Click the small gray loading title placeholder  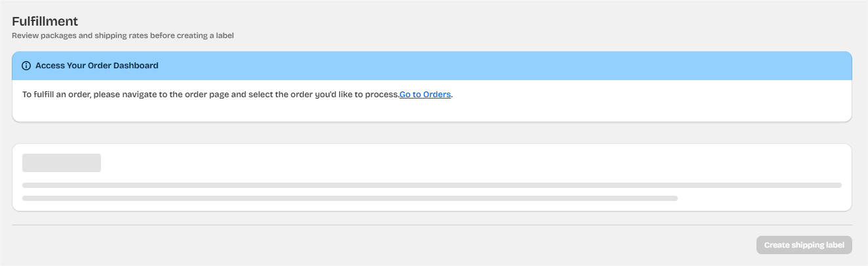[x=62, y=163]
